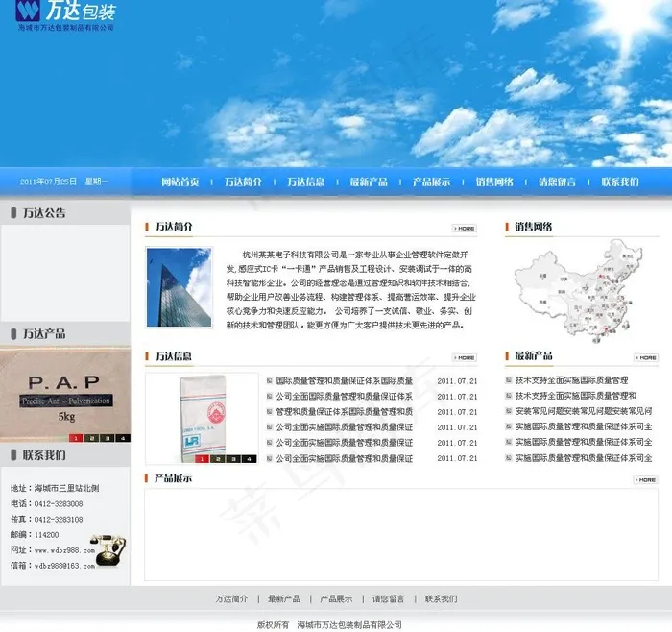
Task: Open 技术支持全面实施国际质量管理 product link
Action: 571,380
